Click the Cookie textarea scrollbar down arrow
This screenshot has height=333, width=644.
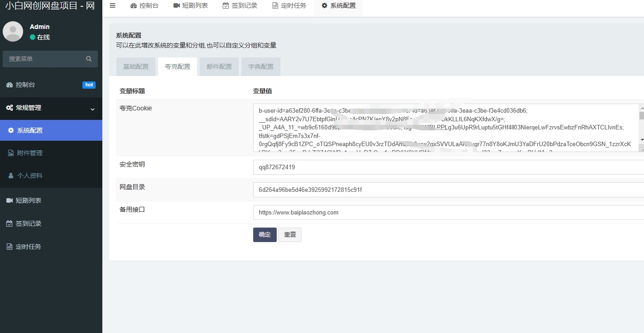click(x=642, y=140)
